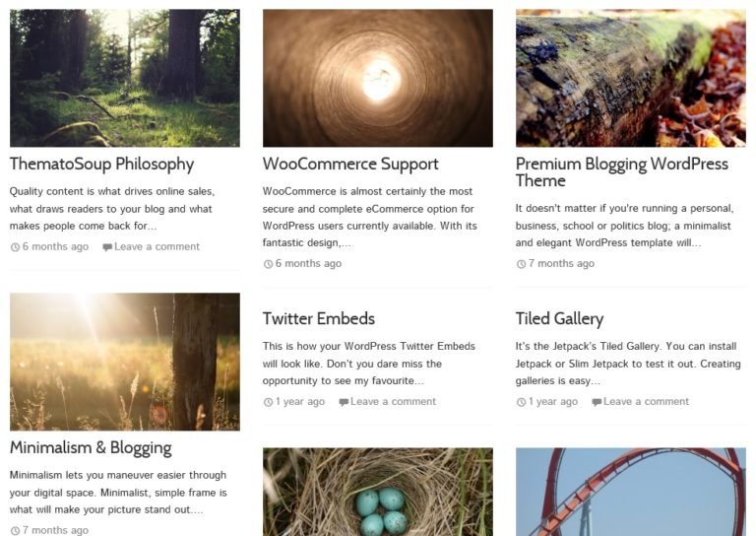Open the Minimalism & Blogging post title
The height and width of the screenshot is (536, 756).
pyautogui.click(x=91, y=448)
